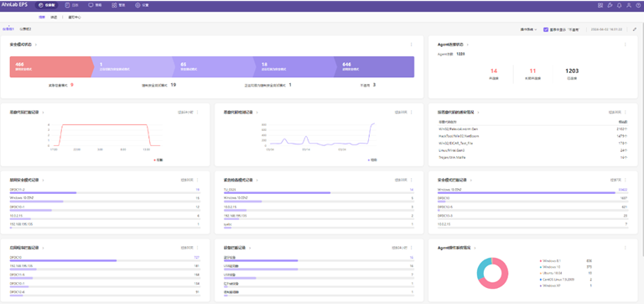Expand the title chevron of the Agent OS card
644x304 pixels.
pyautogui.click(x=475, y=248)
